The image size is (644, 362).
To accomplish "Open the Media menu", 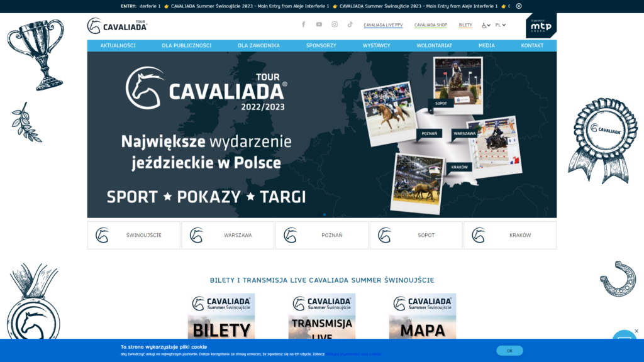I will pyautogui.click(x=487, y=45).
